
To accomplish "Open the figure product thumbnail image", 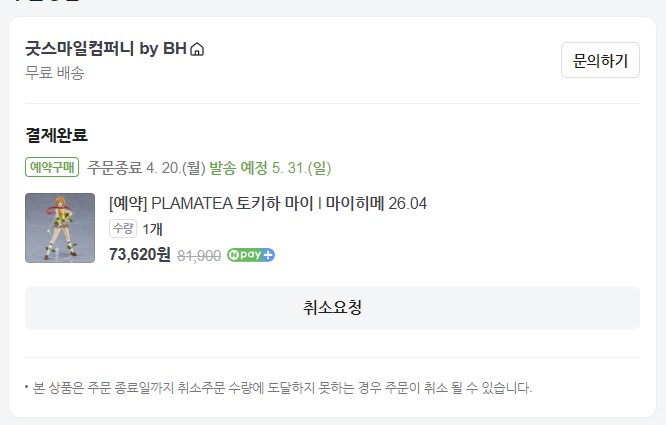I will click(60, 228).
